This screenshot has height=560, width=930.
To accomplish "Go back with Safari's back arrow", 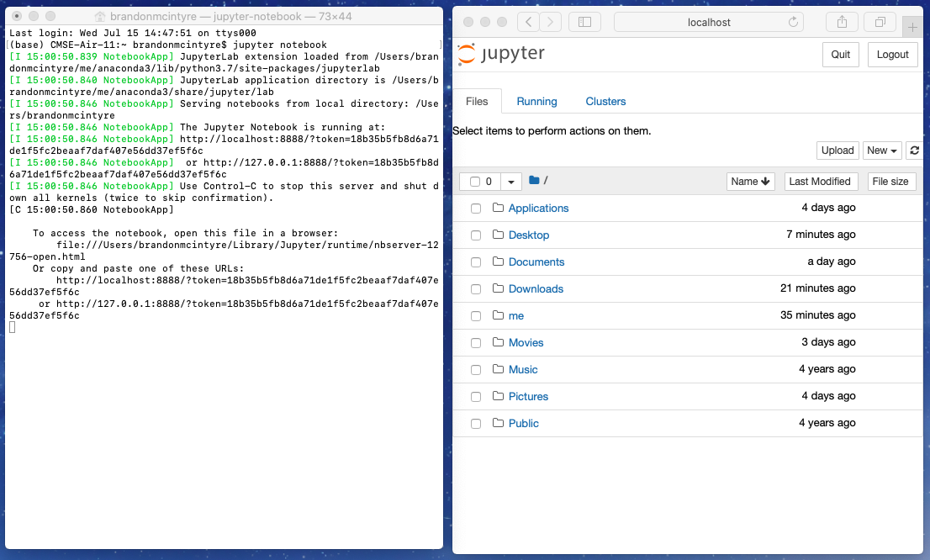I will [528, 22].
